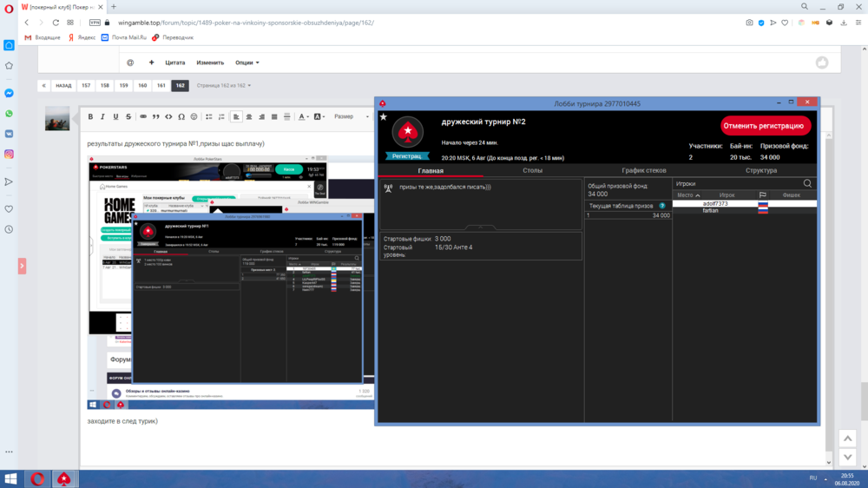Open WhatsApp in the Opera sidebar
The width and height of the screenshot is (868, 488).
[9, 113]
